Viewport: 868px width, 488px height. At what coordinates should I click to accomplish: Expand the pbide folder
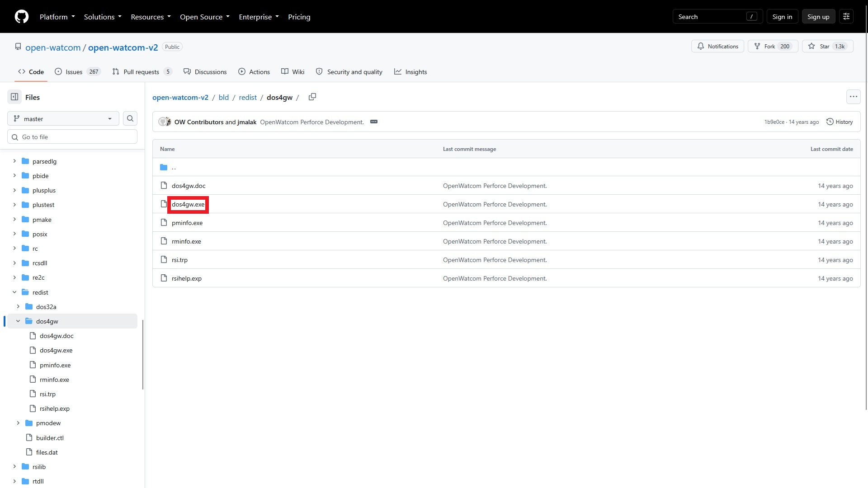pos(14,176)
